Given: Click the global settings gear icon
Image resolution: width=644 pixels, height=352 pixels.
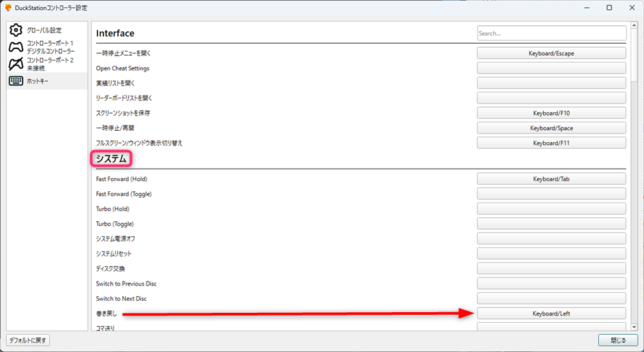Looking at the screenshot, I should pyautogui.click(x=15, y=31).
